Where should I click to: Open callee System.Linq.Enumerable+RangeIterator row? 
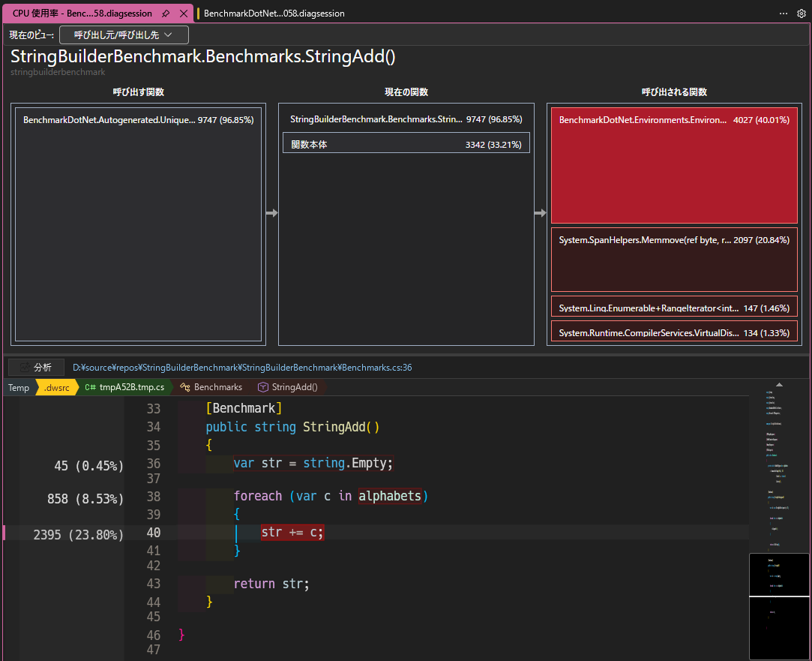[x=674, y=305]
